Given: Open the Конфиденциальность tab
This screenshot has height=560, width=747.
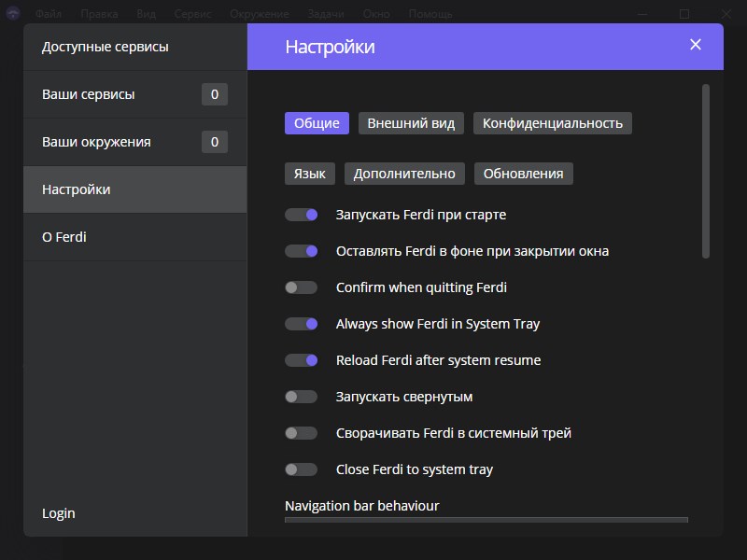Looking at the screenshot, I should click(x=552, y=123).
